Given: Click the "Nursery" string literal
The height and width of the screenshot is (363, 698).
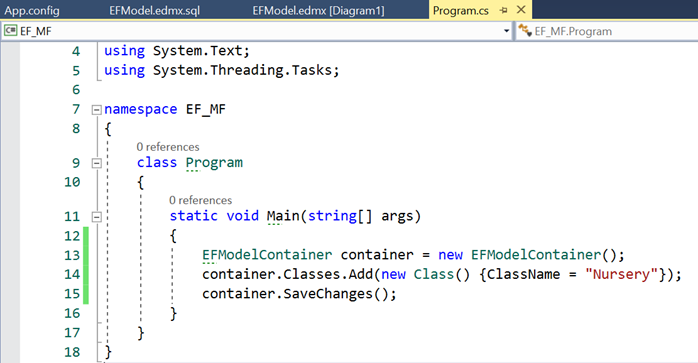Looking at the screenshot, I should tap(621, 274).
